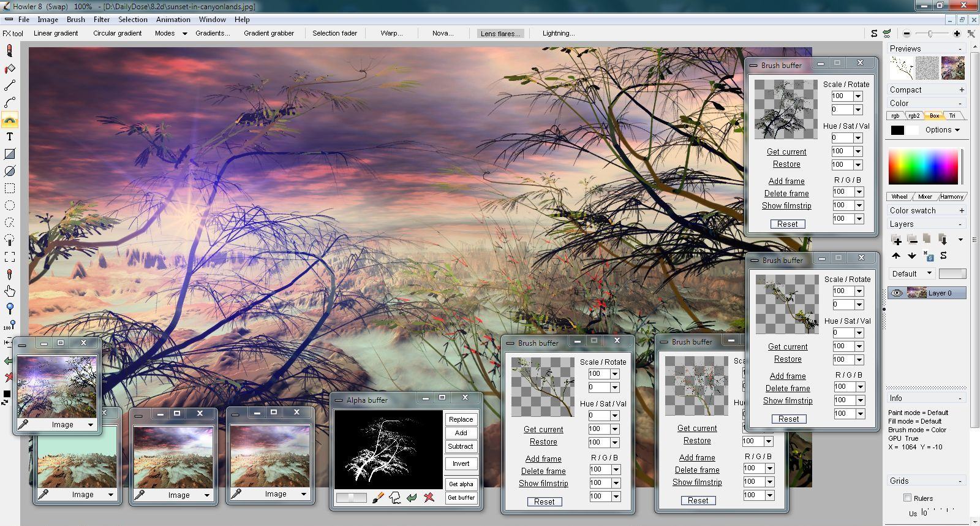Viewport: 980px width, 526px height.
Task: Select the paint bucket fill tool
Action: (x=10, y=69)
